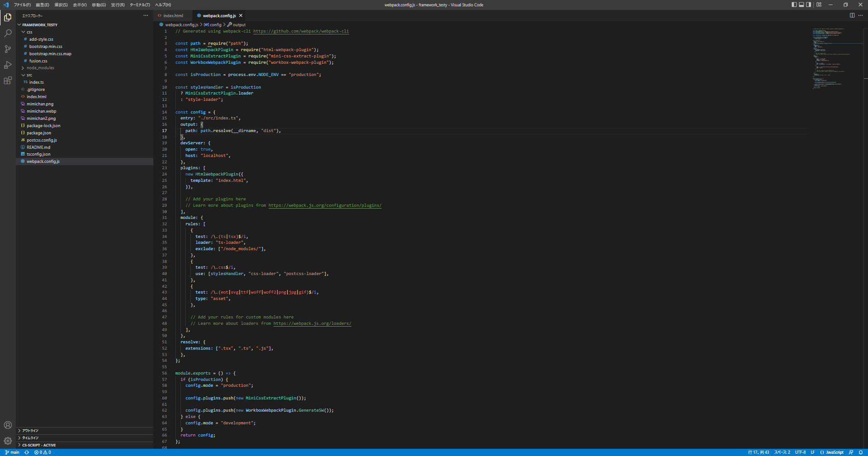
Task: Open the webpack plugins configuration link
Action: coord(325,205)
